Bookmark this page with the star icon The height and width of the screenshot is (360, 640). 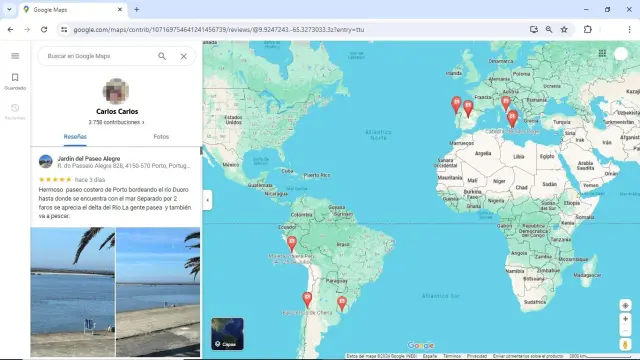tap(564, 29)
